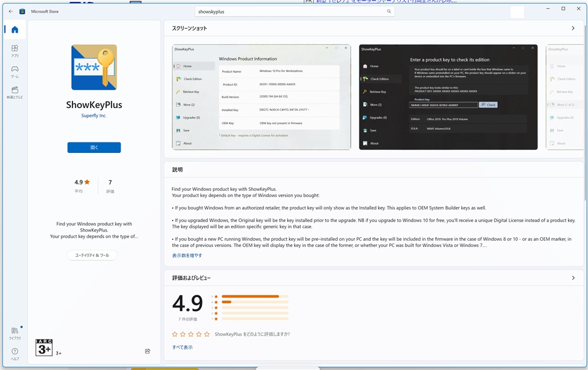
Task: Go back using the arrow in title bar
Action: click(x=10, y=11)
